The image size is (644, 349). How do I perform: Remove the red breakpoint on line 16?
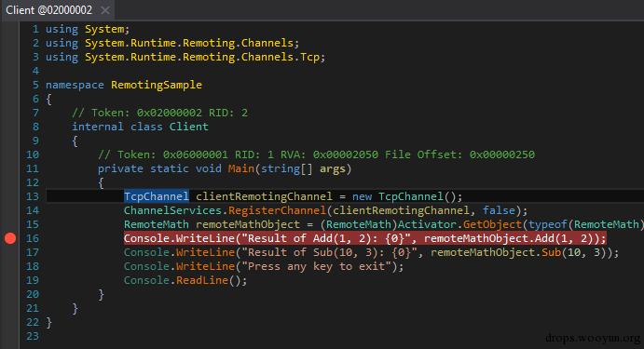tap(10, 238)
